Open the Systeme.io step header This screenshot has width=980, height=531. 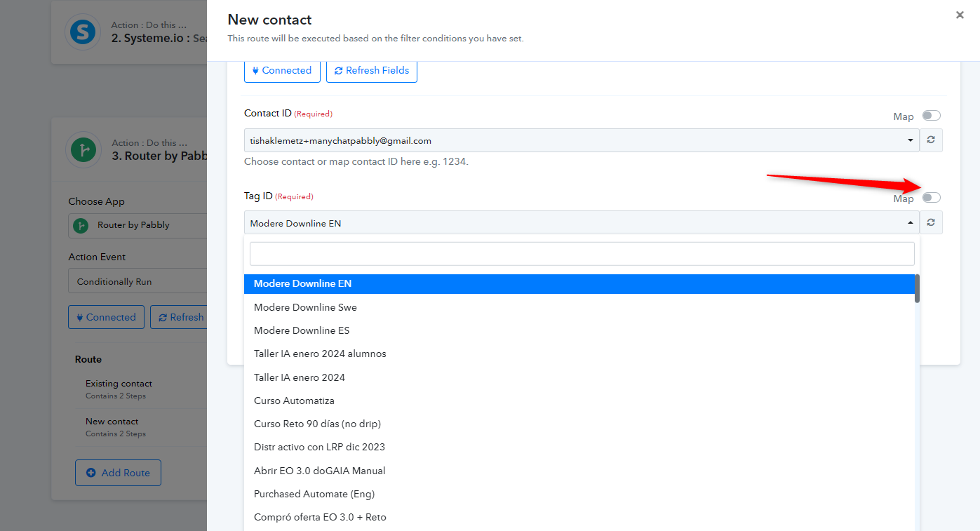tap(130, 32)
